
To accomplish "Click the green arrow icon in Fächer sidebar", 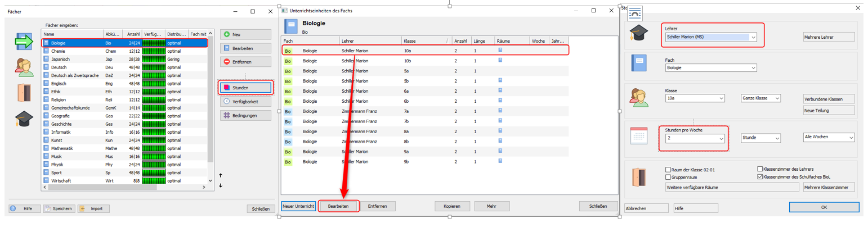I will 24,42.
